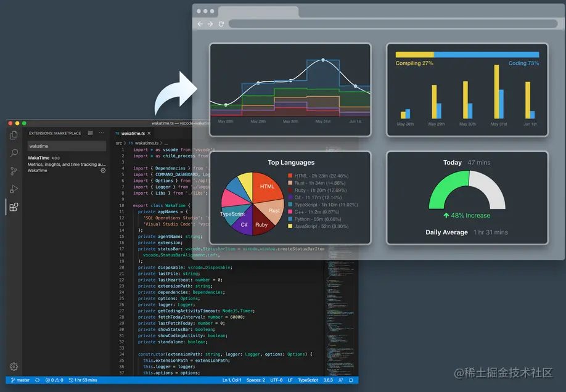Click the C++ legend color swatch
Viewport: 566px width, 392px height.
point(290,212)
